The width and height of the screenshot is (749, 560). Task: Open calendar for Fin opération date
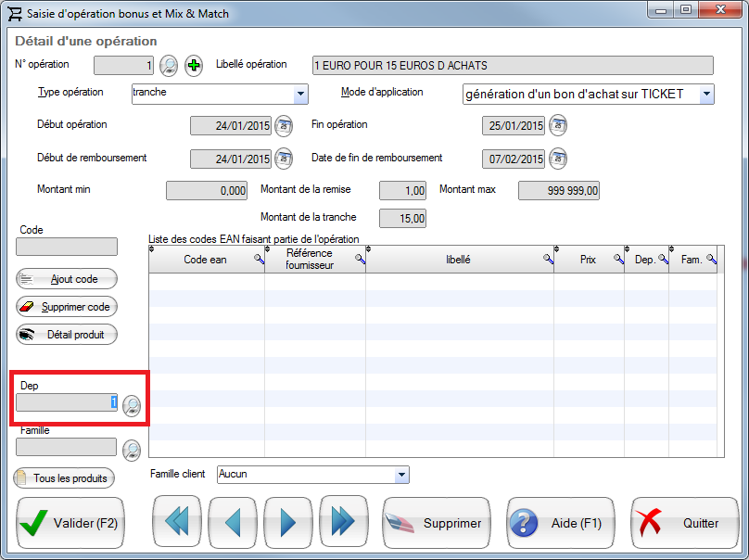coord(557,125)
